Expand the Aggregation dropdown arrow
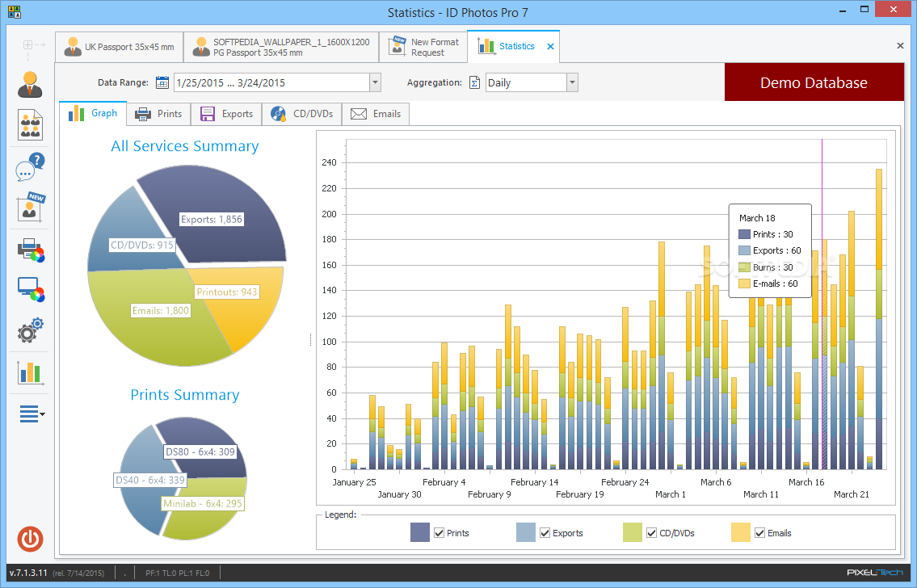The image size is (917, 588). tap(573, 82)
